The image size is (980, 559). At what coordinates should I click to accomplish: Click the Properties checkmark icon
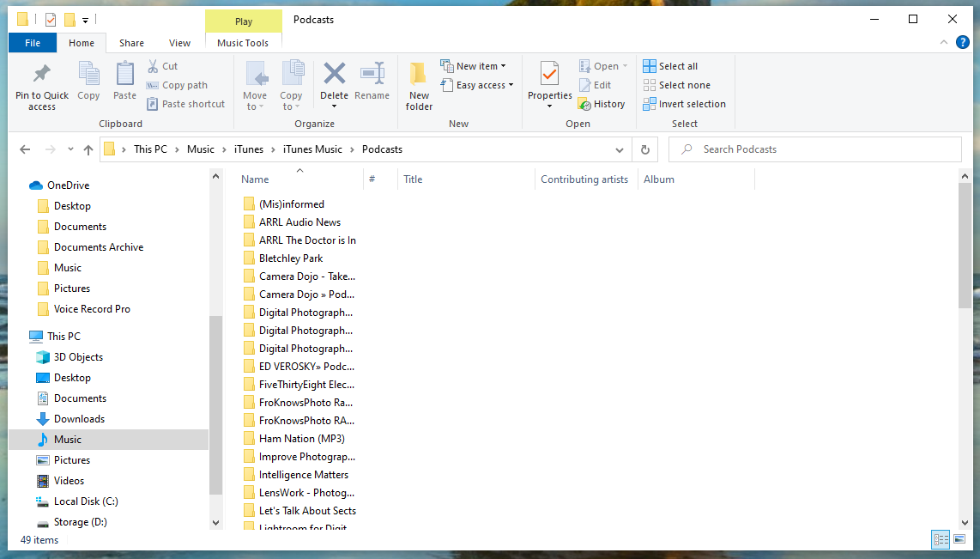click(x=549, y=74)
